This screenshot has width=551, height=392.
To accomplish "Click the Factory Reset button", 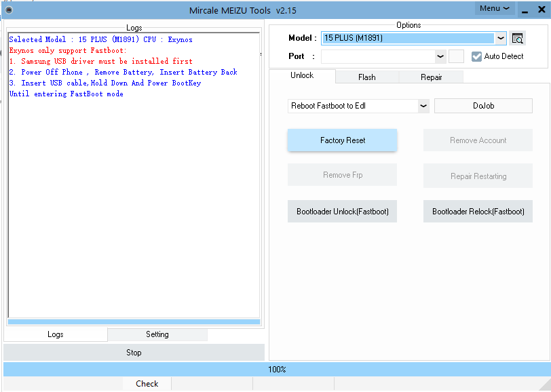I will 342,140.
